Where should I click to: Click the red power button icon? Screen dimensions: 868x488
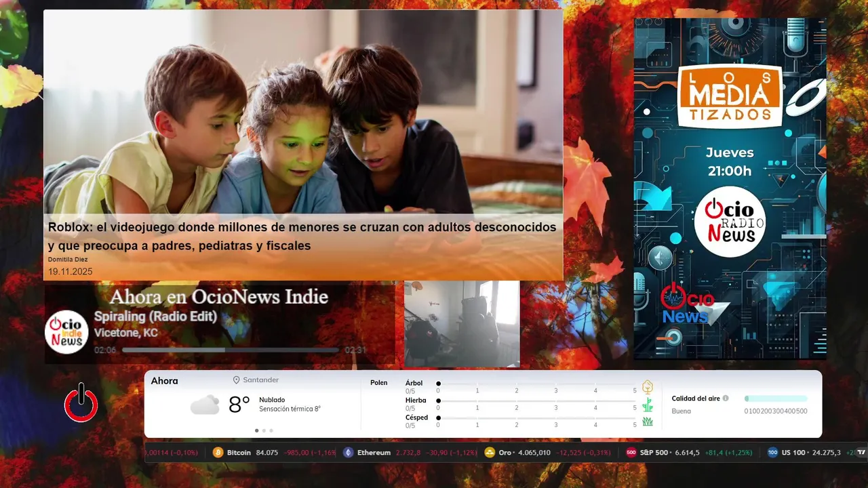coord(81,403)
